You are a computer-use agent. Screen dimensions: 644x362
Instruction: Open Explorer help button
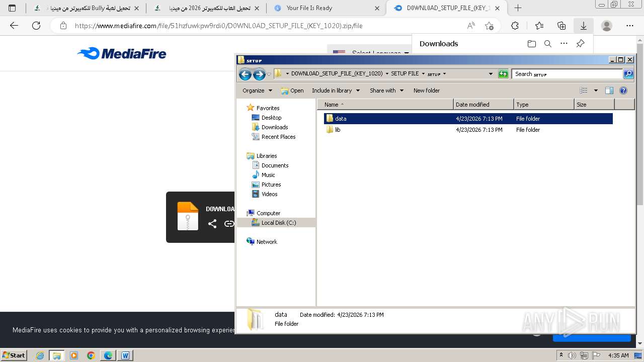pyautogui.click(x=623, y=90)
